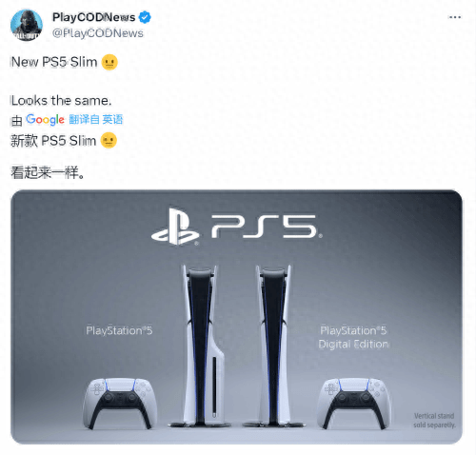Click the PlayCODNews display name
Viewport: 476px width, 455px height.
[93, 17]
